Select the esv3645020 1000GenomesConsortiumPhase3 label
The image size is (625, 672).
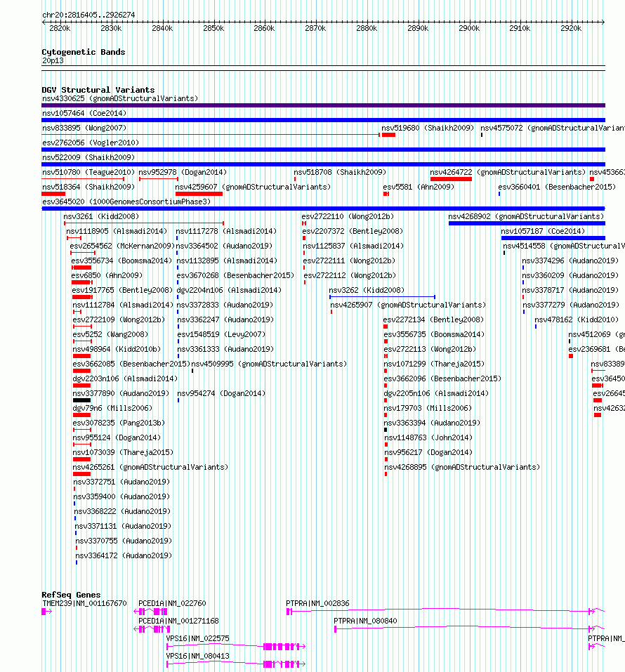126,202
